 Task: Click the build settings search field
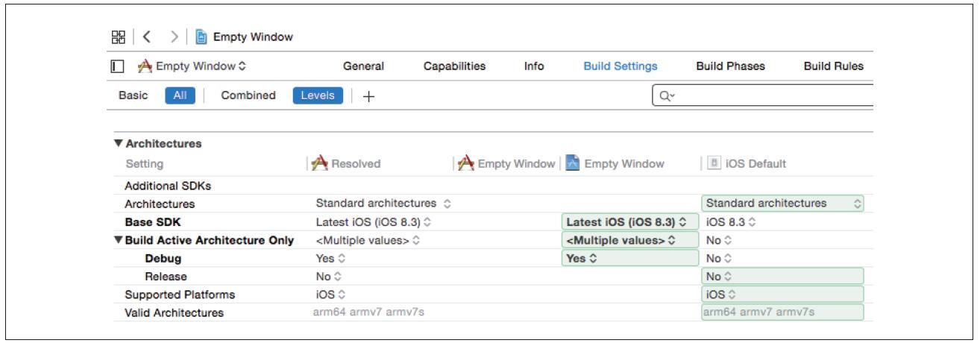click(x=762, y=96)
